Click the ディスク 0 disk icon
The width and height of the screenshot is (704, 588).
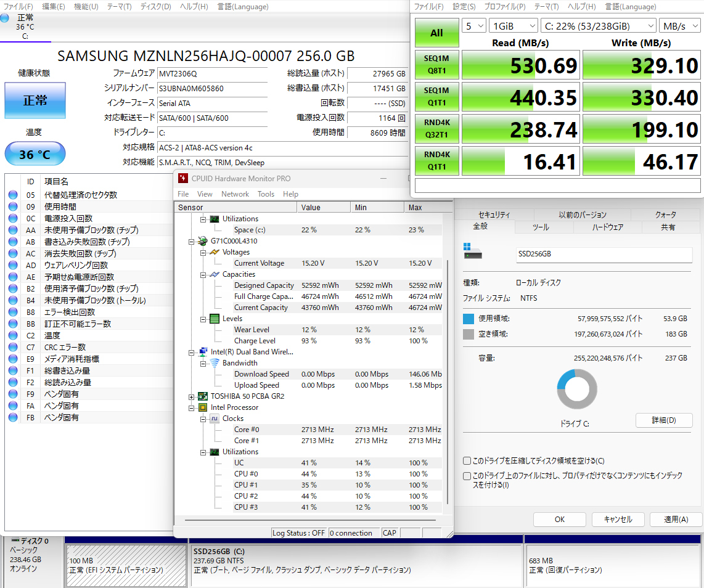[15, 541]
